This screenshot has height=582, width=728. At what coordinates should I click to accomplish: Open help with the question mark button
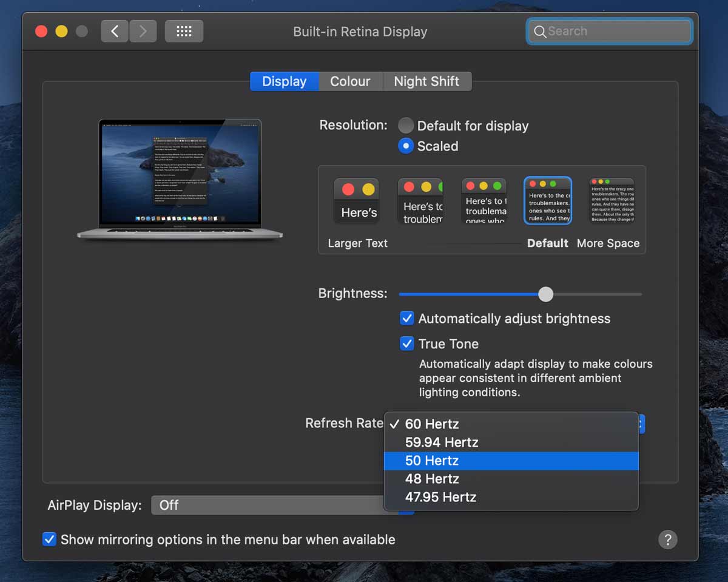(x=667, y=540)
